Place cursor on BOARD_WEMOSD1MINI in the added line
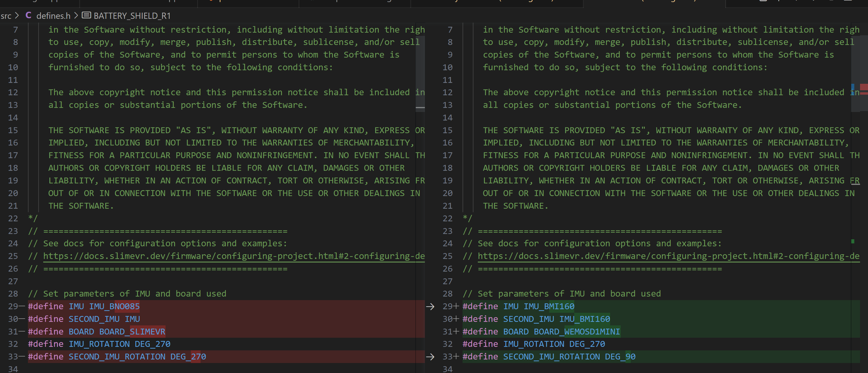The height and width of the screenshot is (373, 868). click(x=577, y=332)
